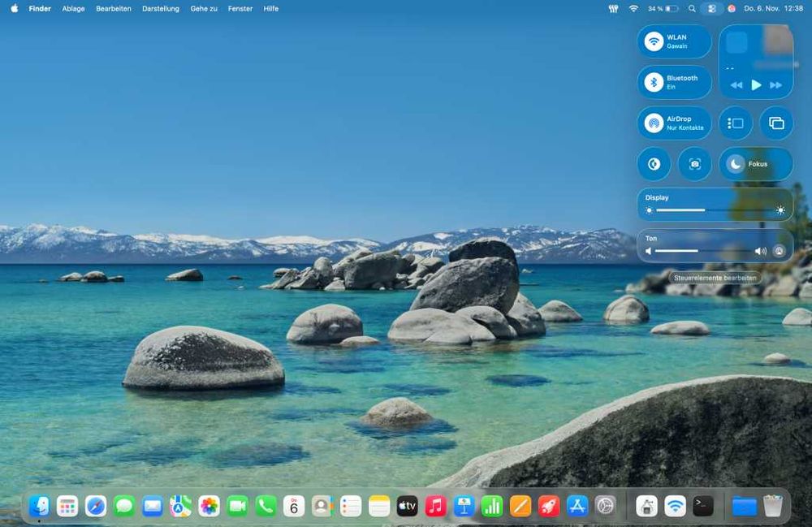812x527 pixels.
Task: Open AirPlay audio output selector
Action: click(x=779, y=251)
